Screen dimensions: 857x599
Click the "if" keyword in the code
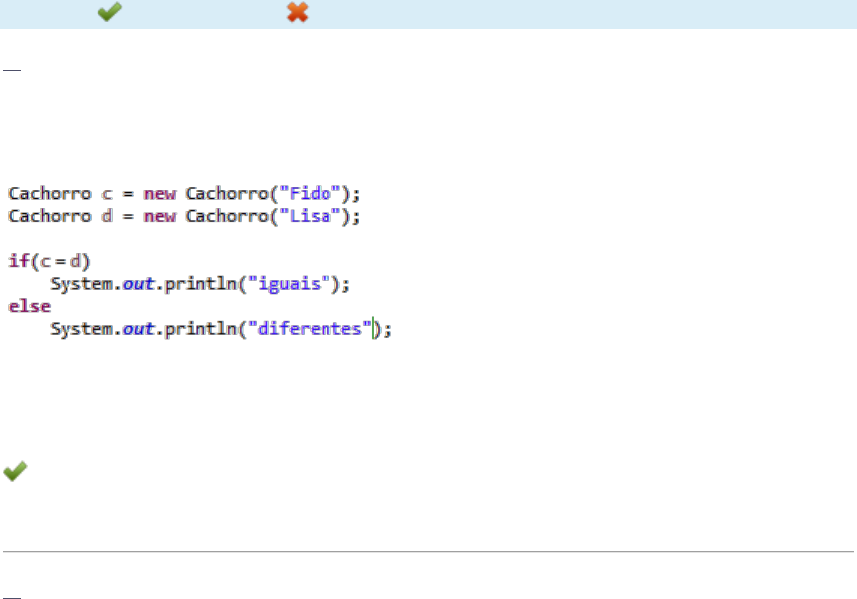point(17,261)
